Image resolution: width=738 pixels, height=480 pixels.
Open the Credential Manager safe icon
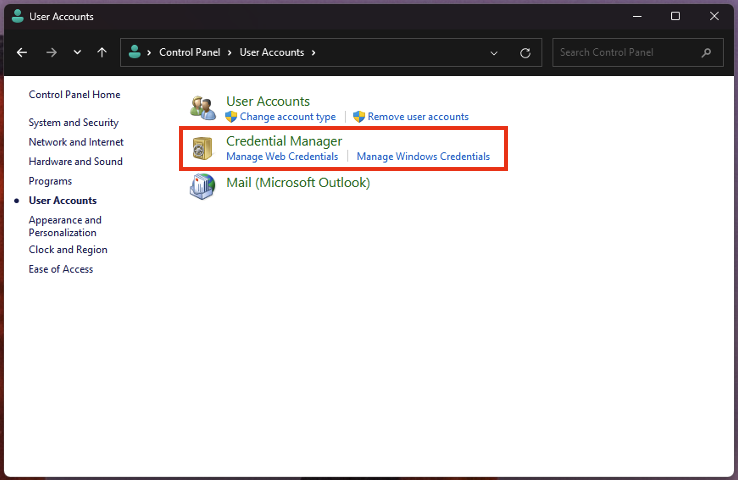point(203,149)
